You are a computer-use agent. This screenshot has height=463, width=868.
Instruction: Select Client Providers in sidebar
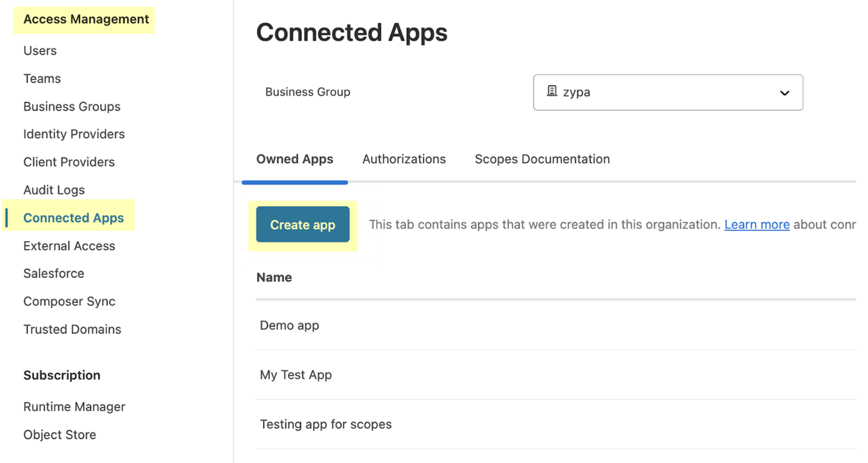pyautogui.click(x=69, y=162)
